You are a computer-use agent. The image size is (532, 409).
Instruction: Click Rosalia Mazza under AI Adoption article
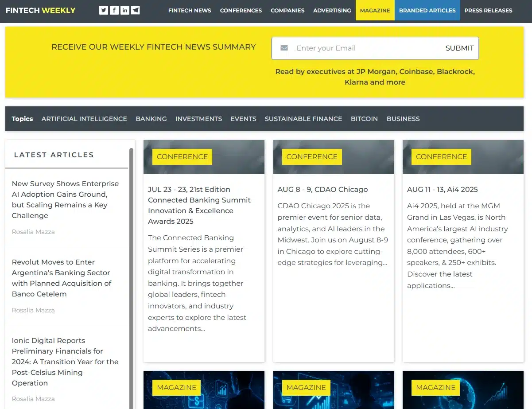[x=33, y=232]
